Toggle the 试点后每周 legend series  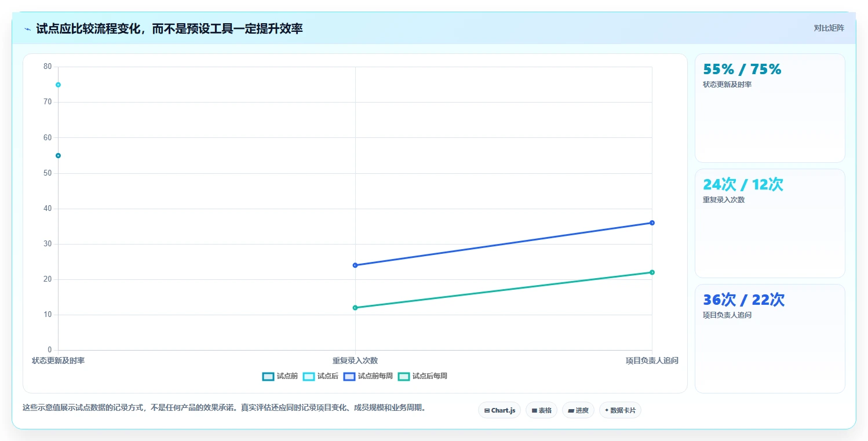pos(422,376)
